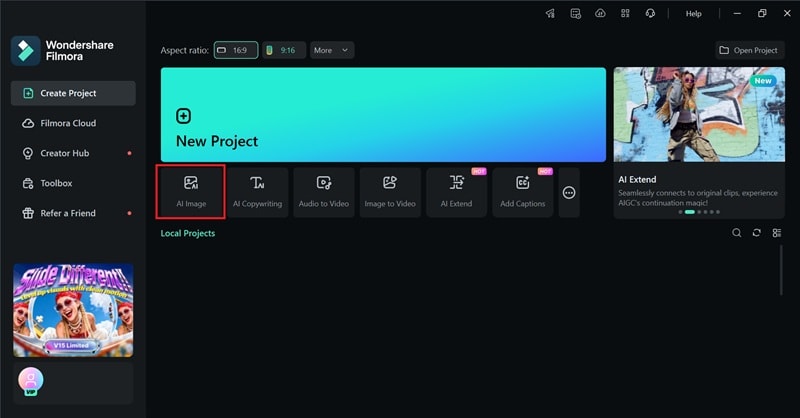Open the Help menu

coord(693,14)
